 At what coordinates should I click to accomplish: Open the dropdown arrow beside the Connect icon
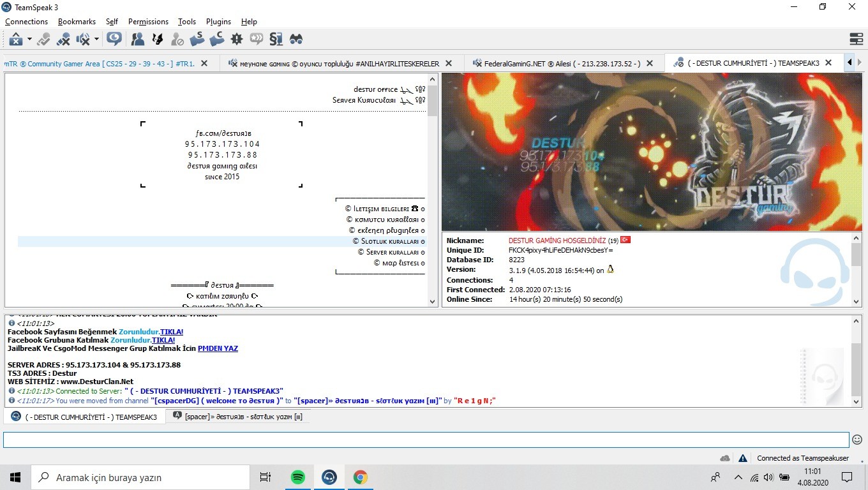tap(29, 40)
